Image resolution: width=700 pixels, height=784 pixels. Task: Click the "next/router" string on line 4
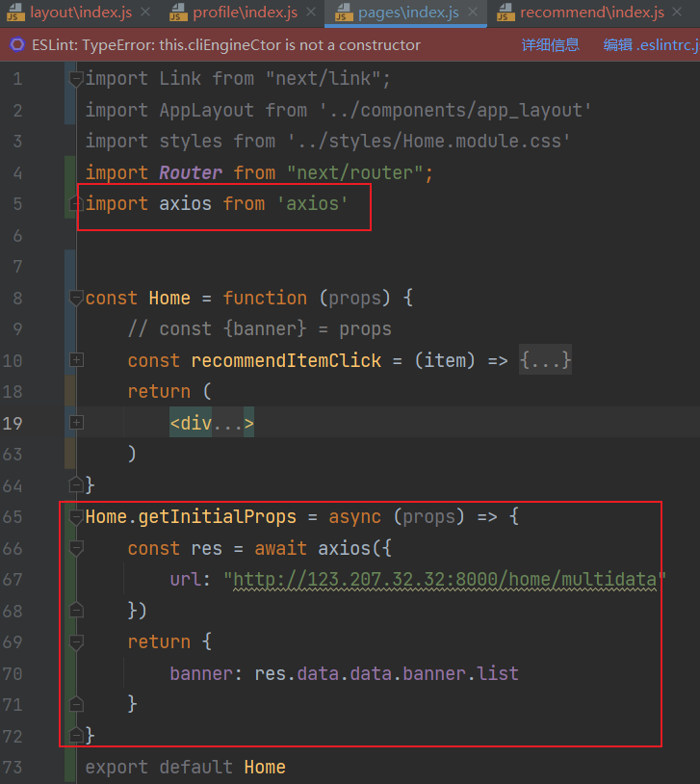tap(355, 173)
